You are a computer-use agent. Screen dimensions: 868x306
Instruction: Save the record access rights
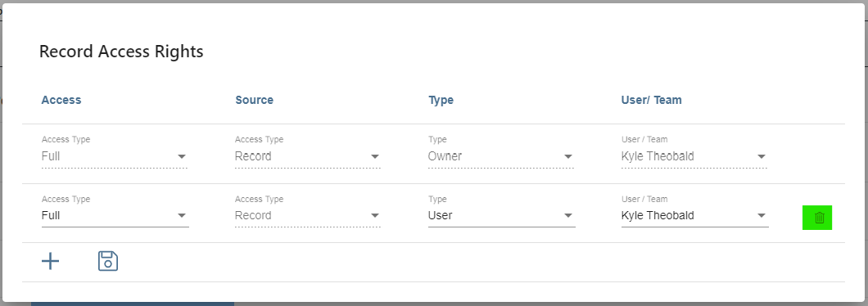click(x=108, y=261)
